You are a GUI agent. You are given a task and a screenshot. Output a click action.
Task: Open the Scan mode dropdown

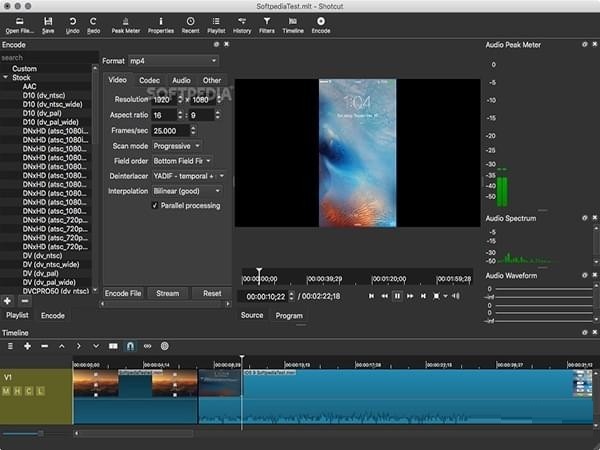(177, 146)
